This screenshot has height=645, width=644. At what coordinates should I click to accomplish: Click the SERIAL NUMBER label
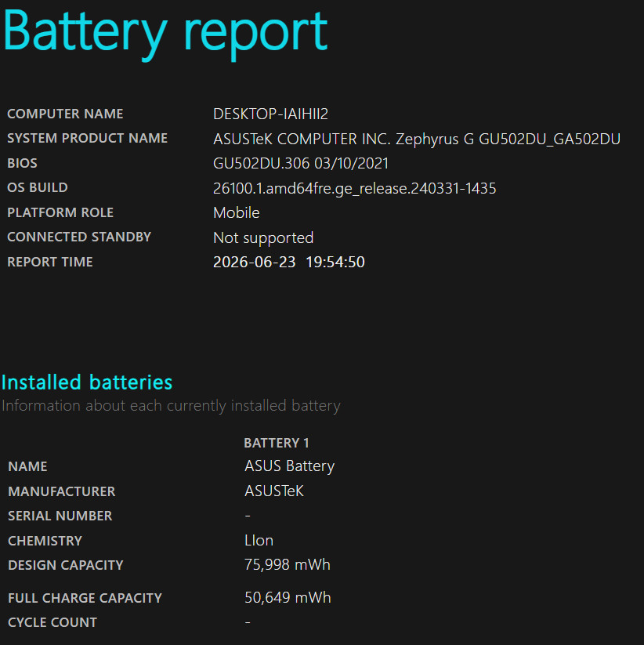click(x=60, y=516)
